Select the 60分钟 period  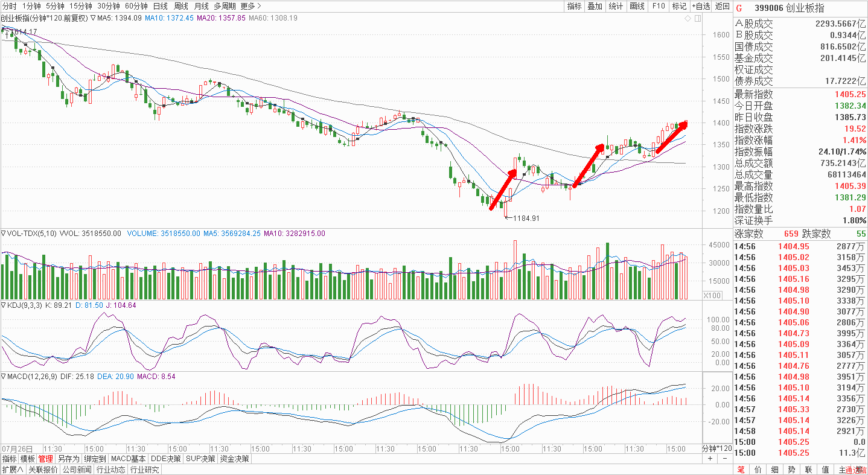pyautogui.click(x=136, y=6)
